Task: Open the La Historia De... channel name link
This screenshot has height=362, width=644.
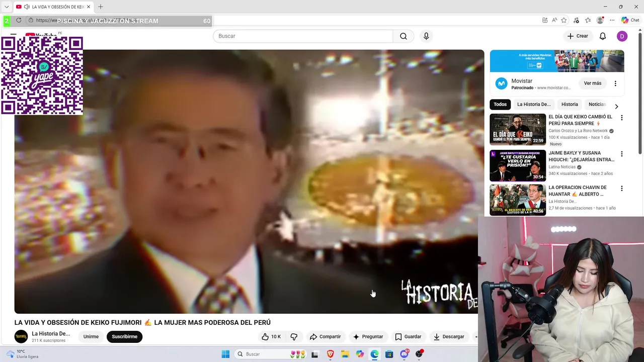Action: tap(51, 334)
